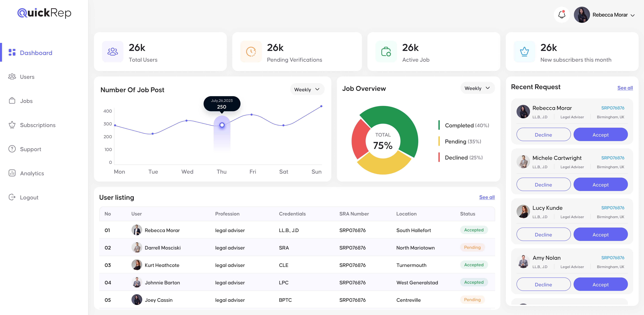
Task: Open the Jobs sidebar item
Action: pos(26,101)
